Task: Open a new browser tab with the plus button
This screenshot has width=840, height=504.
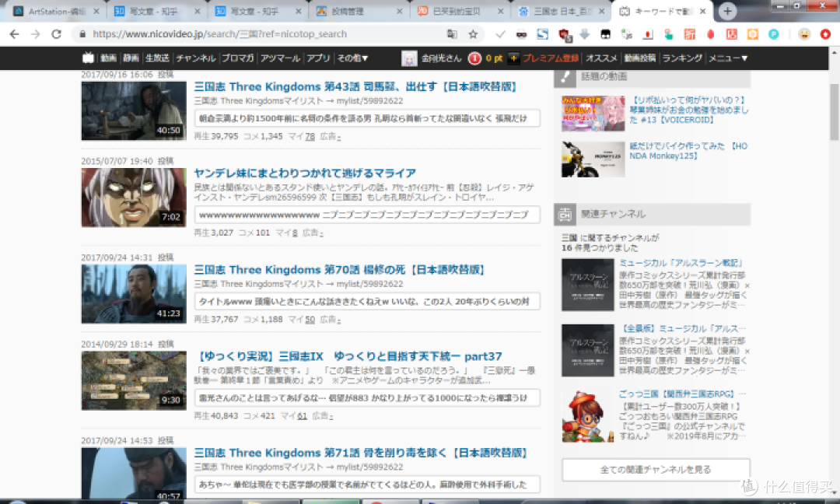Action: tap(727, 11)
